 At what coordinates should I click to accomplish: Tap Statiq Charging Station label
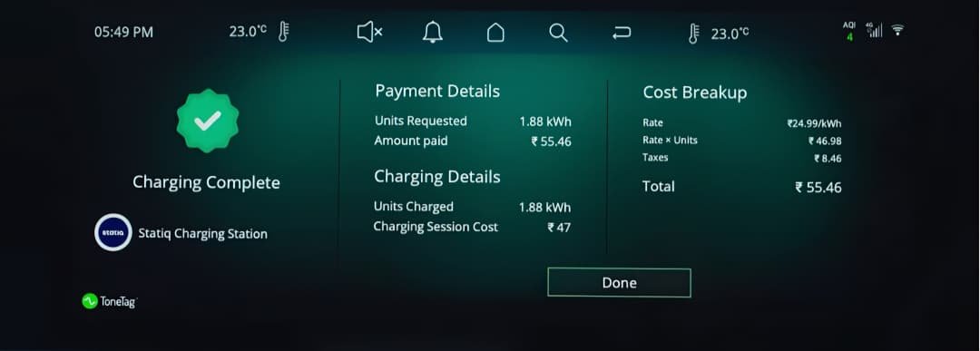[x=202, y=234]
